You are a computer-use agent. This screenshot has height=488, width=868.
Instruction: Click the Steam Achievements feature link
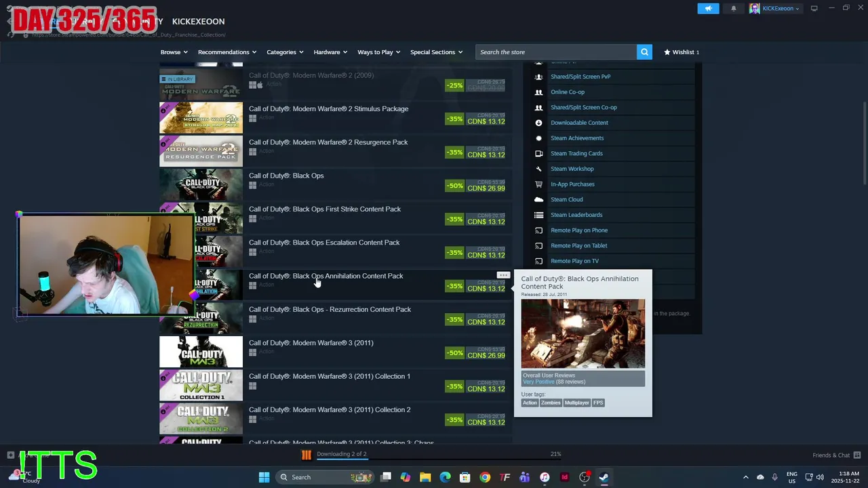click(x=577, y=138)
